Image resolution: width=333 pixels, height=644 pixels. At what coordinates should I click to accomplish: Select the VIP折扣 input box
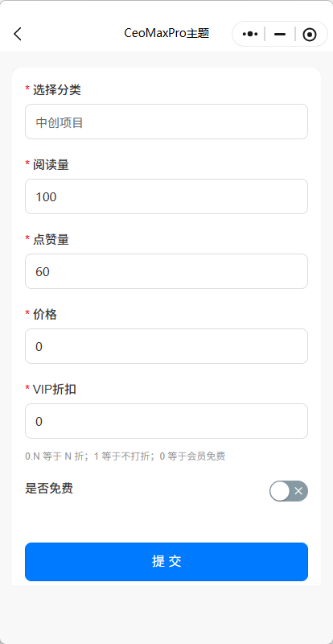(x=166, y=421)
